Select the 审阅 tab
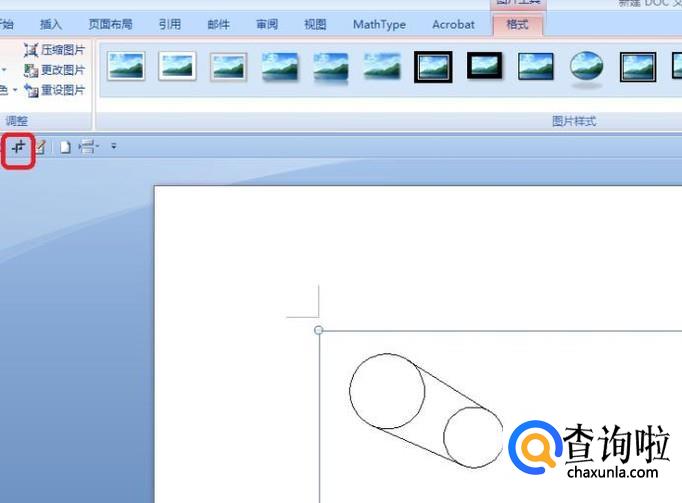Image resolution: width=682 pixels, height=503 pixels. coord(267,24)
